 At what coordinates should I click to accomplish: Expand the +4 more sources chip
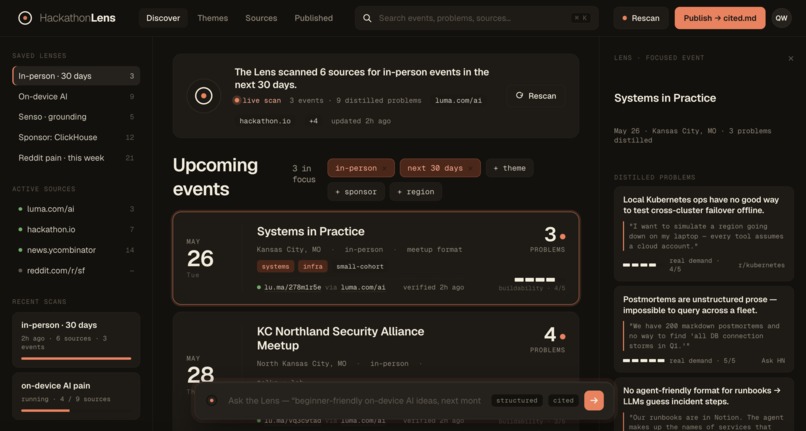pos(313,121)
